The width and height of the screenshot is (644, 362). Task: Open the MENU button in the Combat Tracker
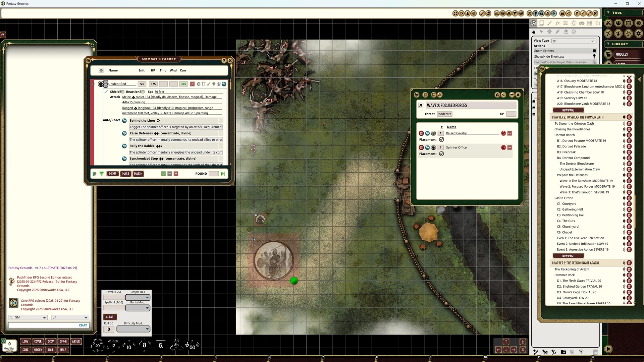pyautogui.click(x=112, y=174)
